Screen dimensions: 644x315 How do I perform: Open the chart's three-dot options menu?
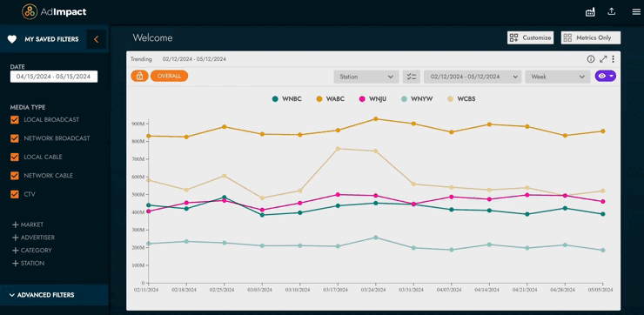pos(614,59)
